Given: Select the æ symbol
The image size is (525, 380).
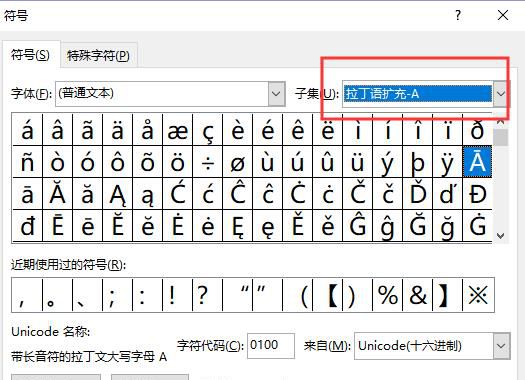Looking at the screenshot, I should [x=177, y=131].
